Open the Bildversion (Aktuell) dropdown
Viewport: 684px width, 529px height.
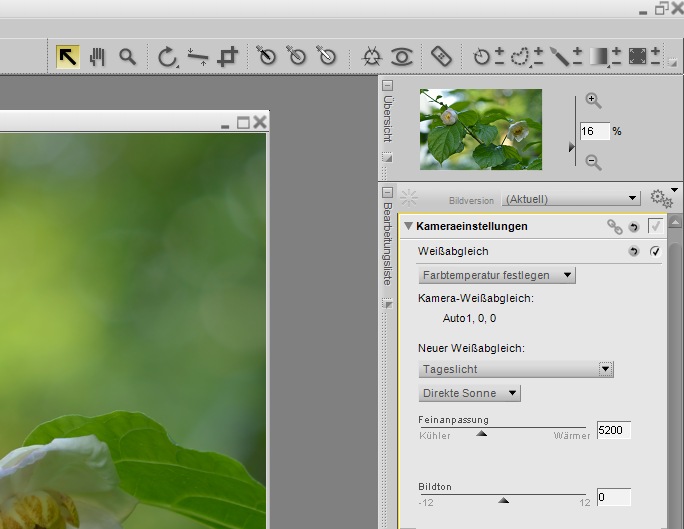click(x=570, y=199)
